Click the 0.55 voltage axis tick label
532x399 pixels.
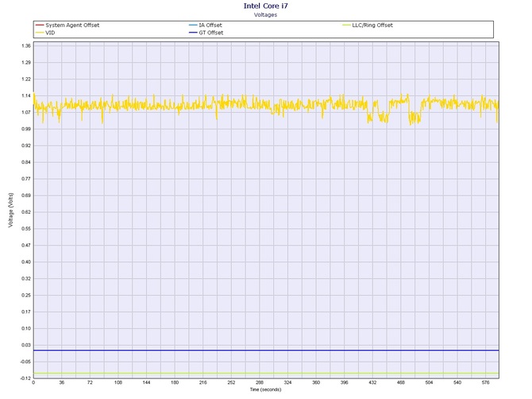(26, 229)
